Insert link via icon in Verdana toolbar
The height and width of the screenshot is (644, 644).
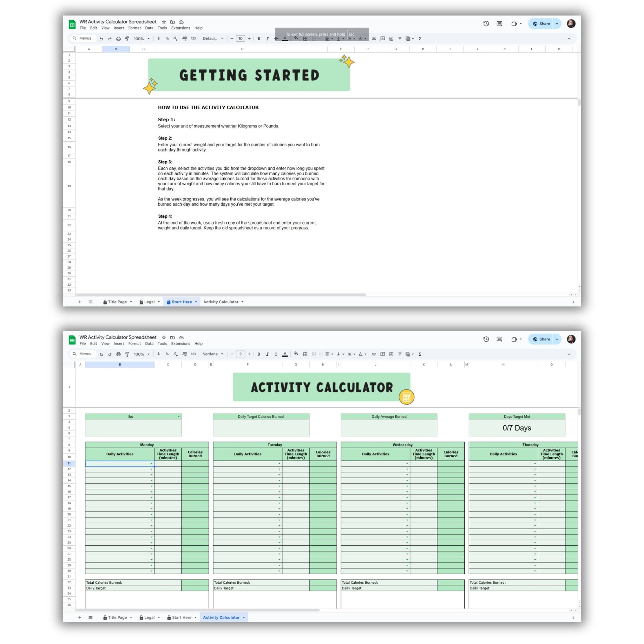374,354
